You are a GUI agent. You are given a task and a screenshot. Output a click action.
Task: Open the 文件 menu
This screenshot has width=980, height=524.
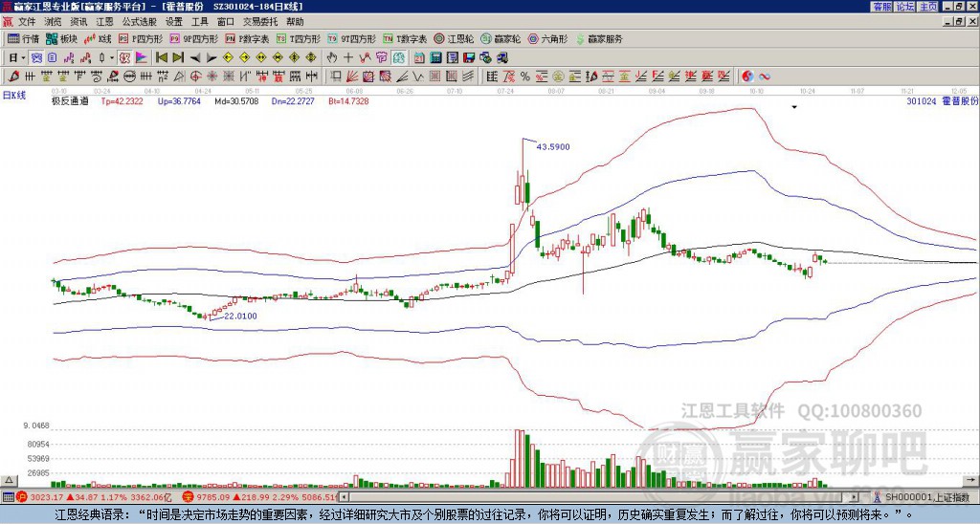point(27,22)
